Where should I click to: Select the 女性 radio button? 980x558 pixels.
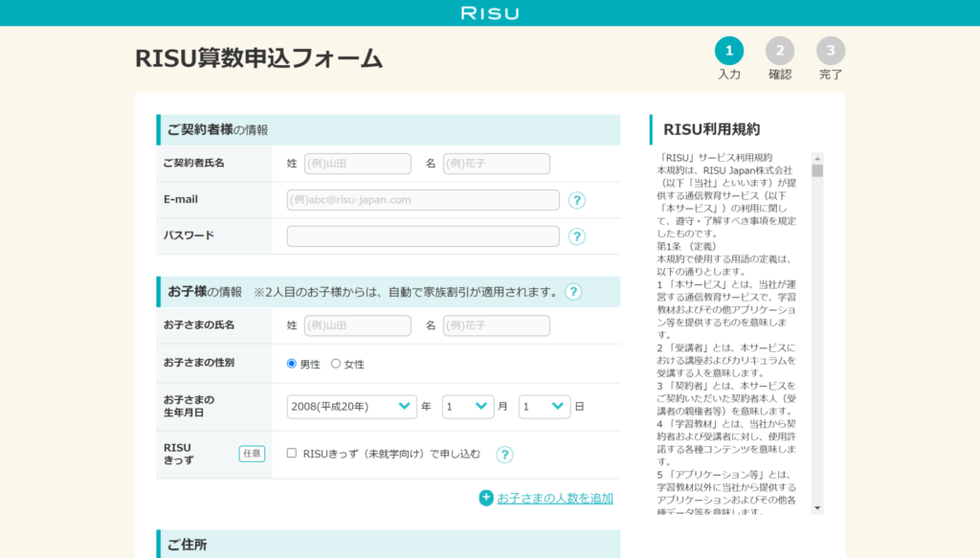336,364
